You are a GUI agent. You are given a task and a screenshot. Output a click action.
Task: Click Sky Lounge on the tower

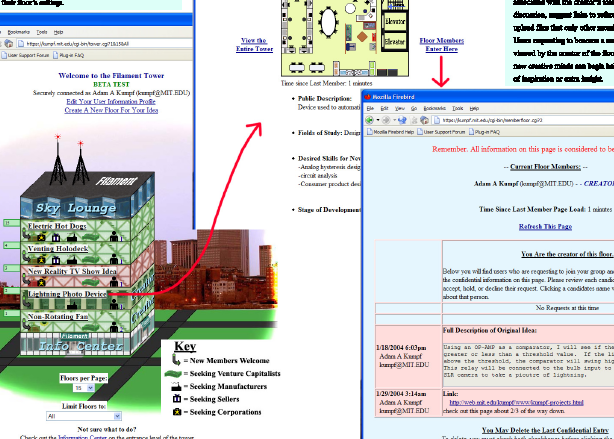pyautogui.click(x=76, y=208)
